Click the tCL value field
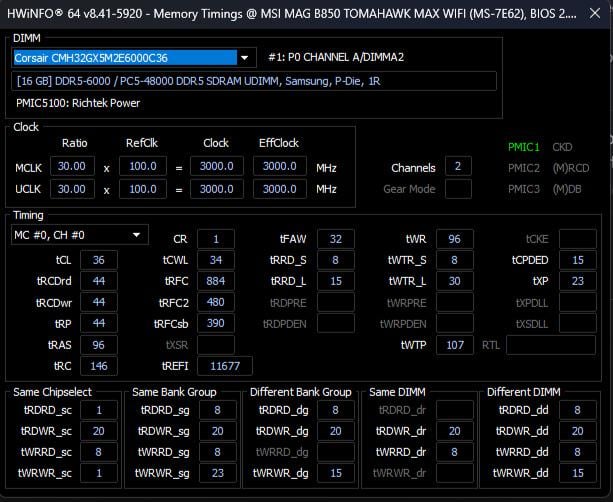This screenshot has height=502, width=613. [98, 260]
